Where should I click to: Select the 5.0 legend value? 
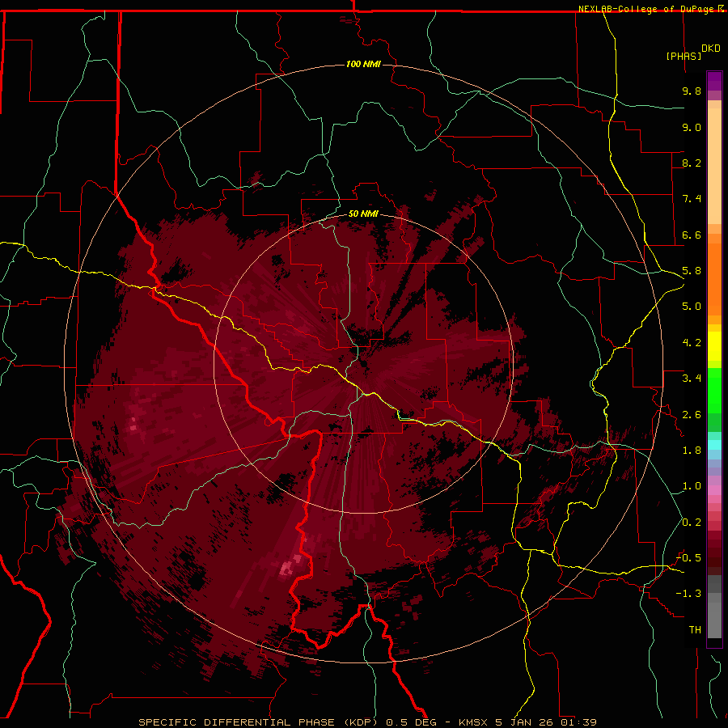pyautogui.click(x=692, y=307)
